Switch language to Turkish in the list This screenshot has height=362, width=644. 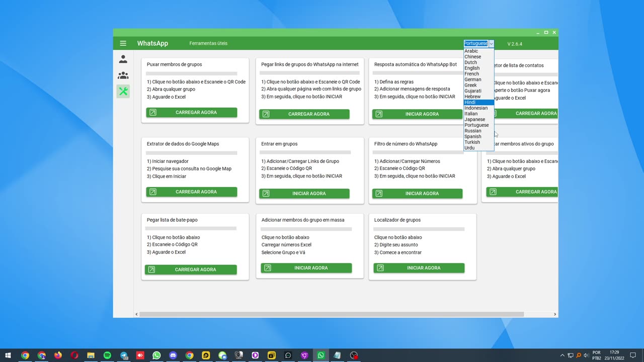tap(478, 142)
